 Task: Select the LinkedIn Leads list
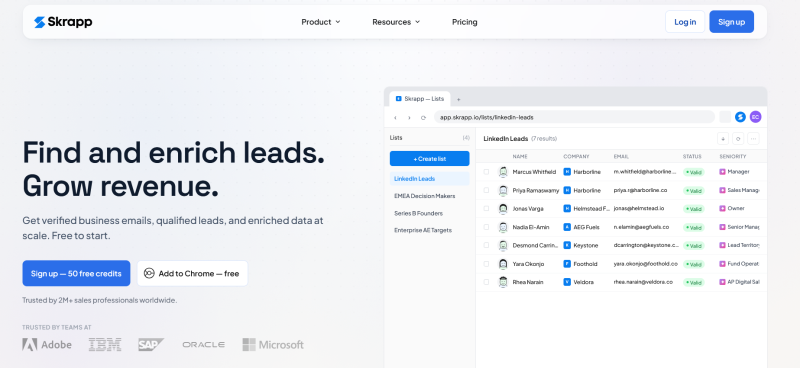tap(430, 179)
